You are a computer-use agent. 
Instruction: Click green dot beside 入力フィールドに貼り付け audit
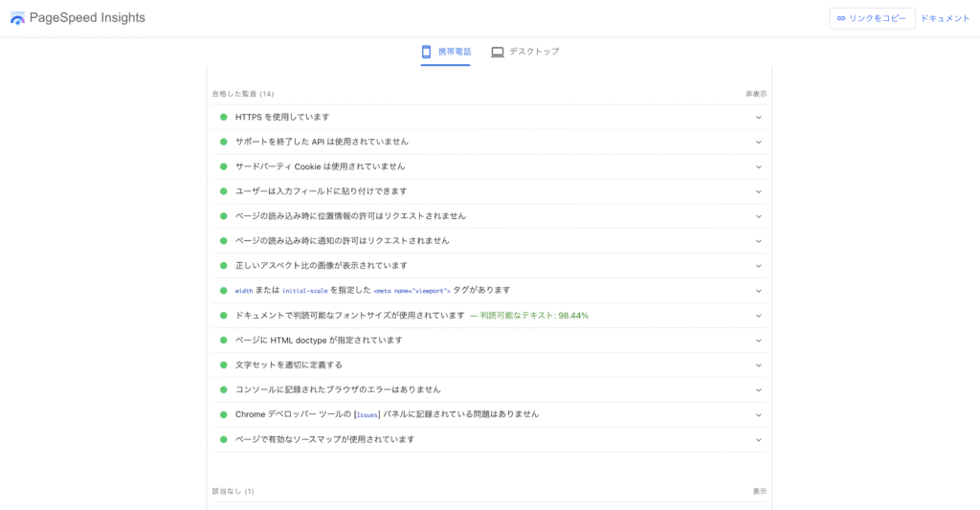click(223, 191)
